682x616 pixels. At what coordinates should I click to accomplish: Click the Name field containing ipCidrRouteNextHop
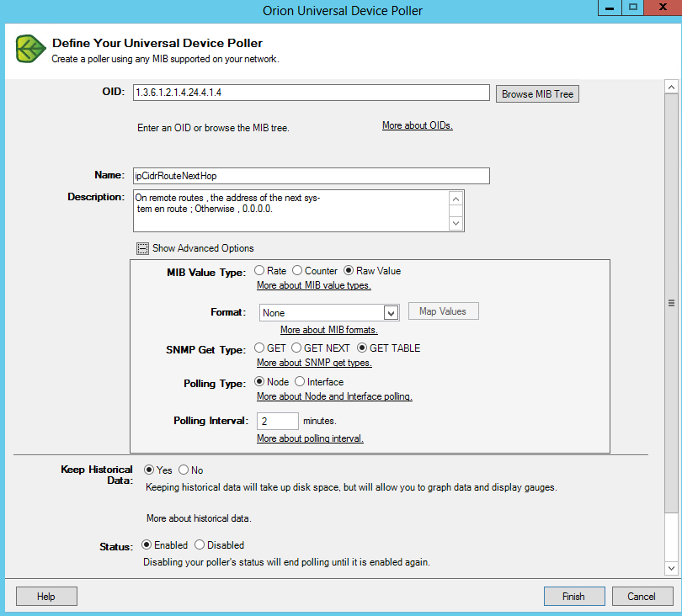[x=311, y=176]
